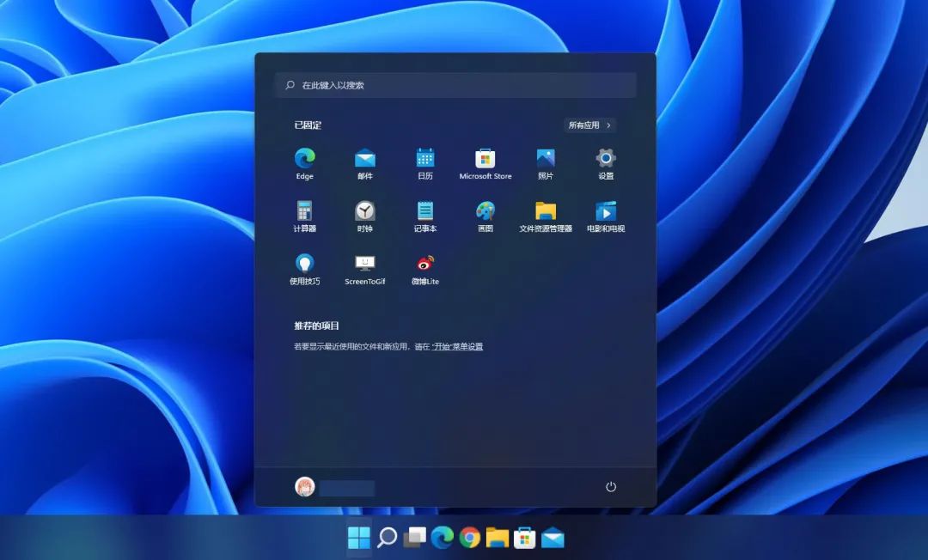Open 记事本 (Notepad) app
This screenshot has height=560, width=928.
(425, 216)
